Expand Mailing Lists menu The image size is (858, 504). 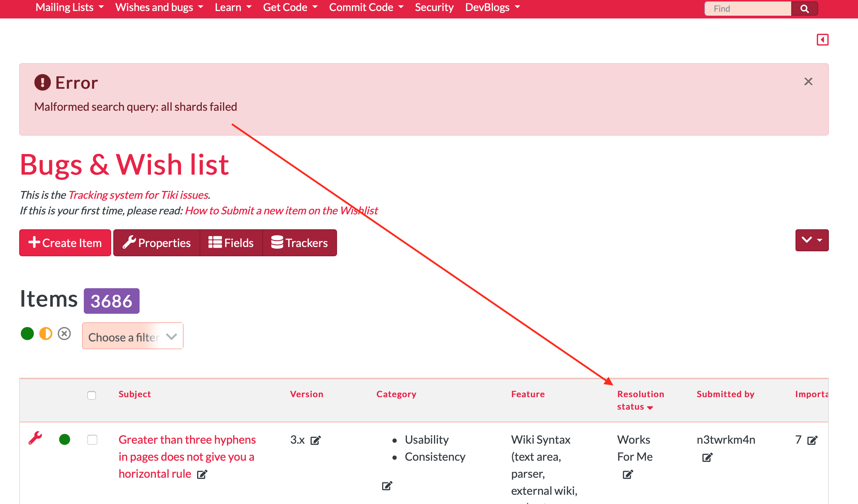click(x=70, y=7)
